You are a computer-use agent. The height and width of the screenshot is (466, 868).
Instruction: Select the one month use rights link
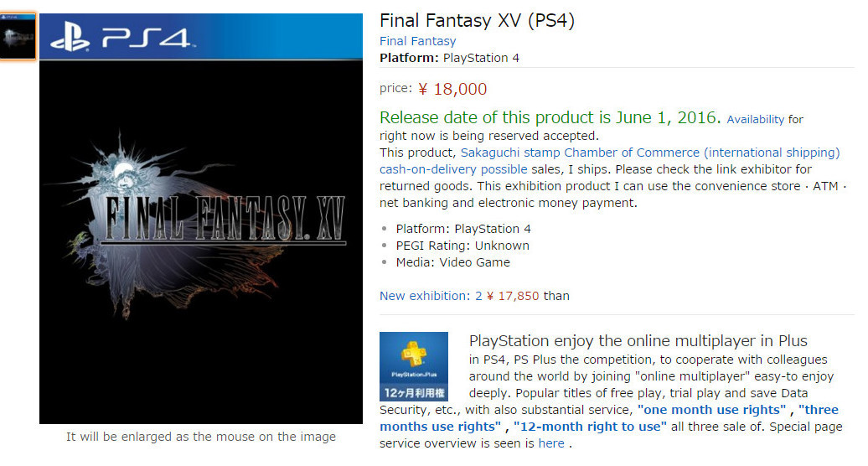point(711,410)
